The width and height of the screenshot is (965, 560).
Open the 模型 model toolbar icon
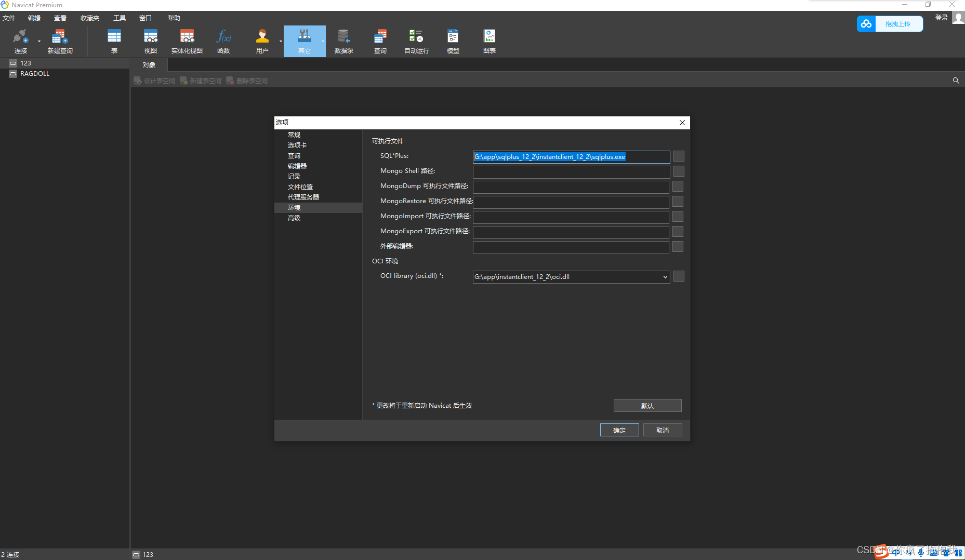point(453,41)
